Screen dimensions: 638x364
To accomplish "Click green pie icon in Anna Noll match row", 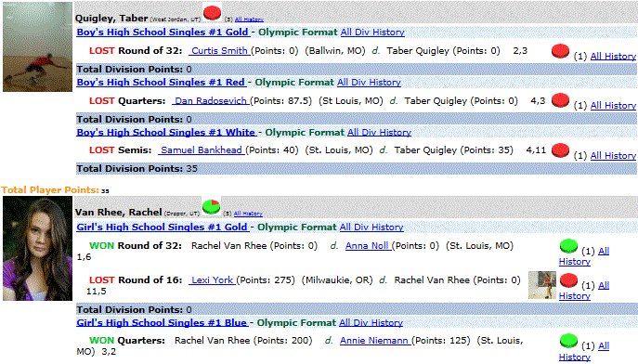I will [568, 246].
